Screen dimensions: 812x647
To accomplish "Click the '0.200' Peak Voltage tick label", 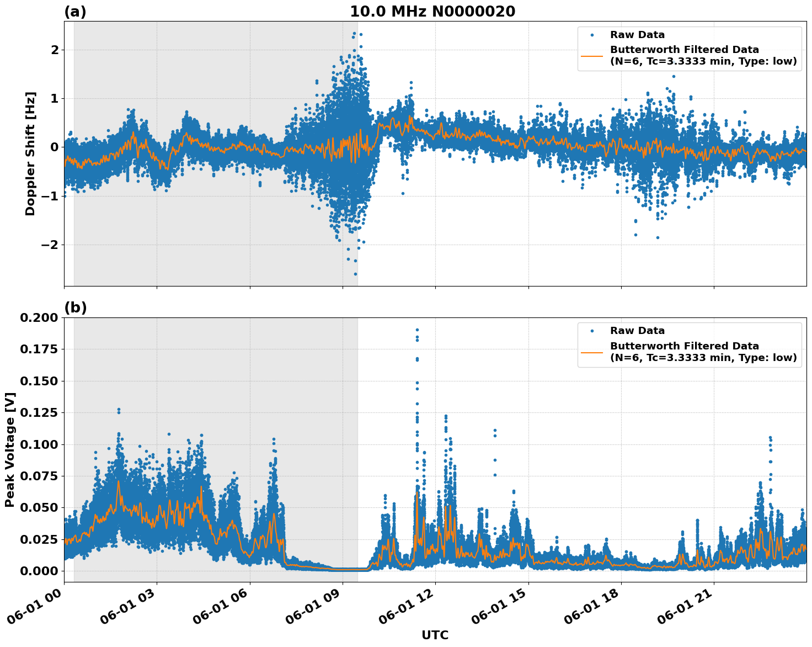I will coord(39,317).
